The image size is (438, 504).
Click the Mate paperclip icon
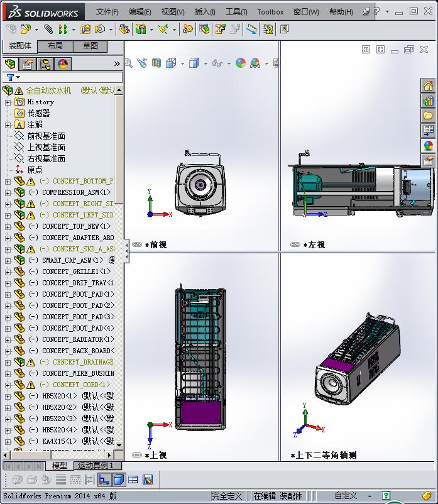tap(48, 30)
